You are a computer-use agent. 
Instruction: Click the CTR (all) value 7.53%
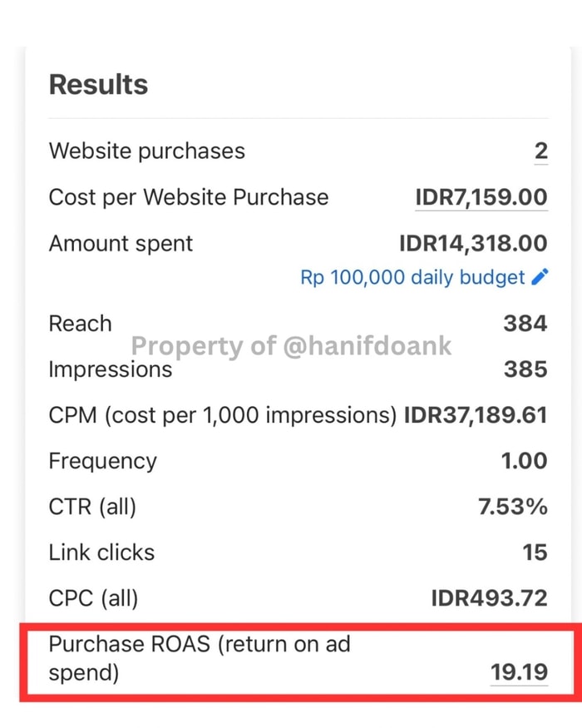[511, 506]
